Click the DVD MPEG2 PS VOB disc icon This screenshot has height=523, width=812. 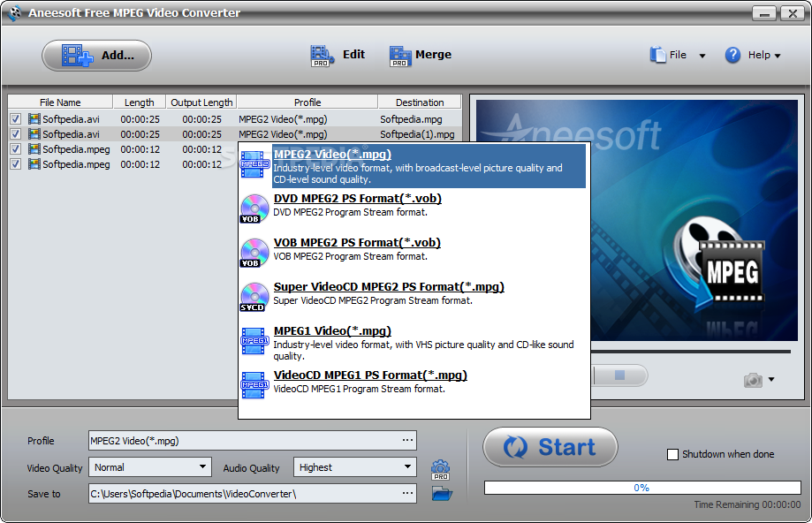[254, 208]
